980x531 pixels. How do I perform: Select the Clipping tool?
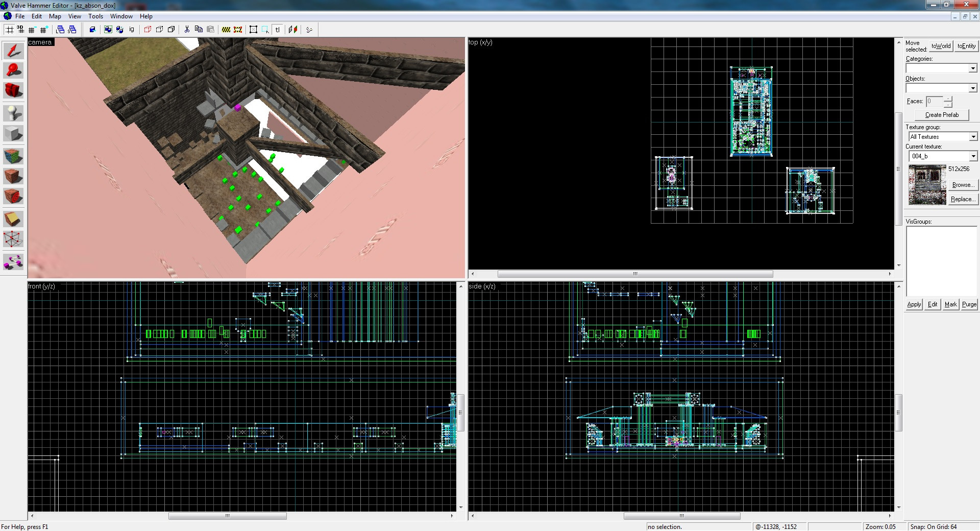(14, 219)
